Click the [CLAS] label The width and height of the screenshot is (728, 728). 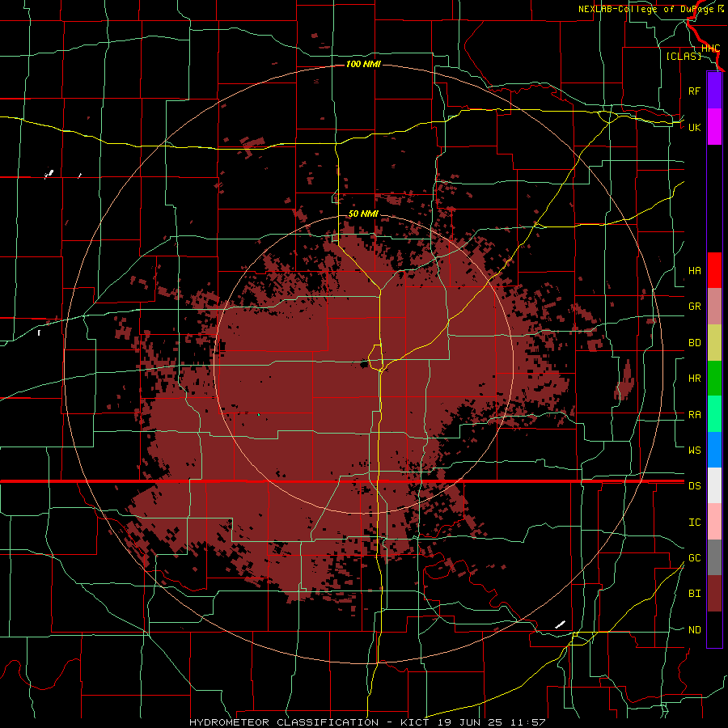click(684, 56)
